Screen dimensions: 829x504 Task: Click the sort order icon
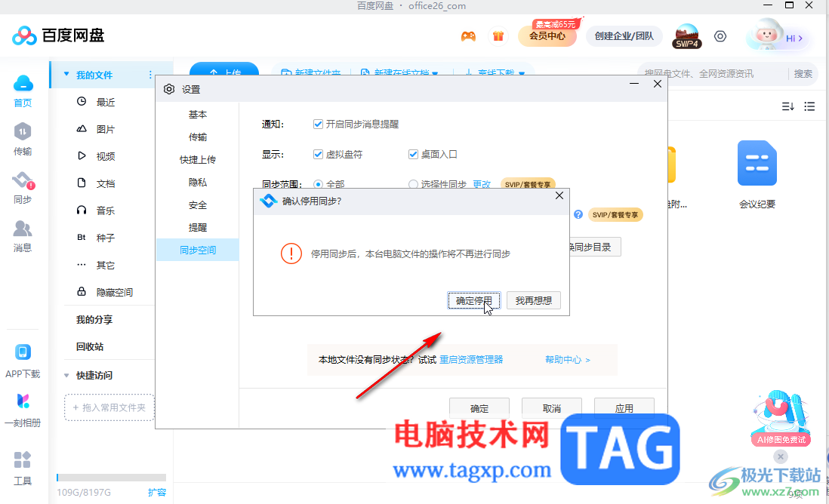click(787, 106)
